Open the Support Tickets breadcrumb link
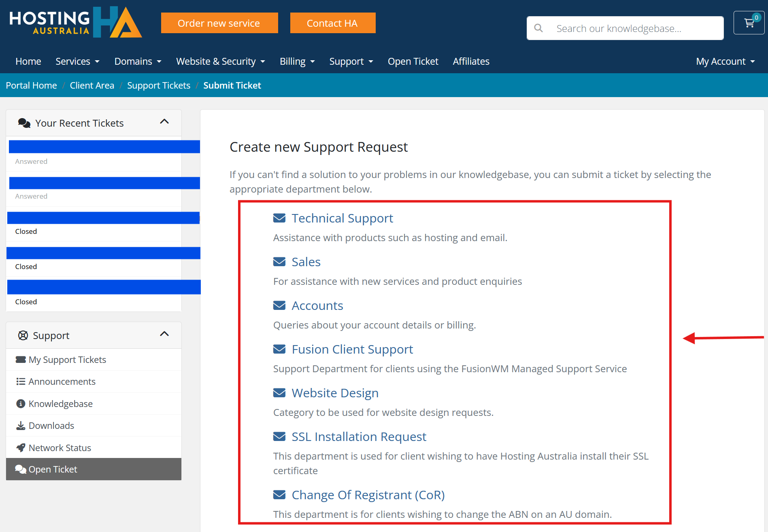This screenshot has height=532, width=768. tap(159, 85)
